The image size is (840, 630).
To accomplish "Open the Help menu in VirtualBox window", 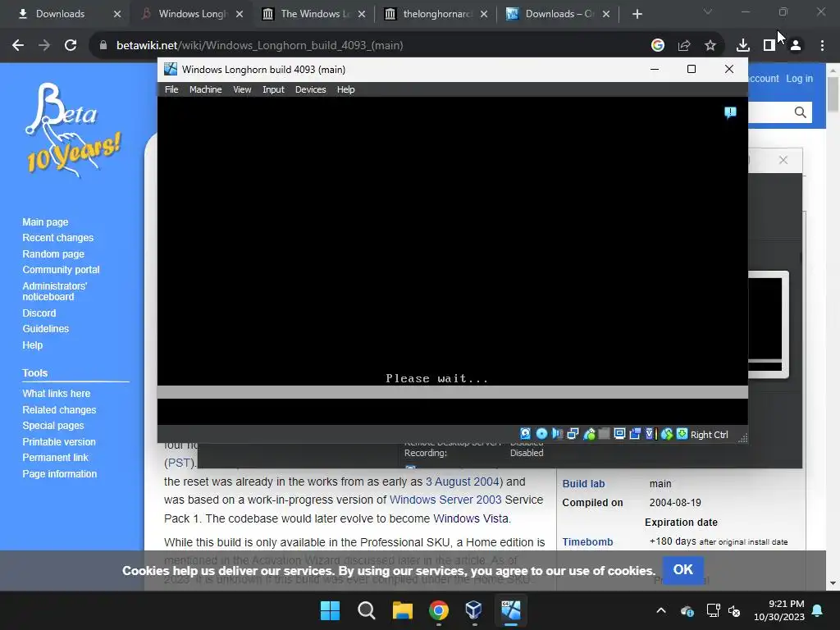I will click(x=345, y=89).
